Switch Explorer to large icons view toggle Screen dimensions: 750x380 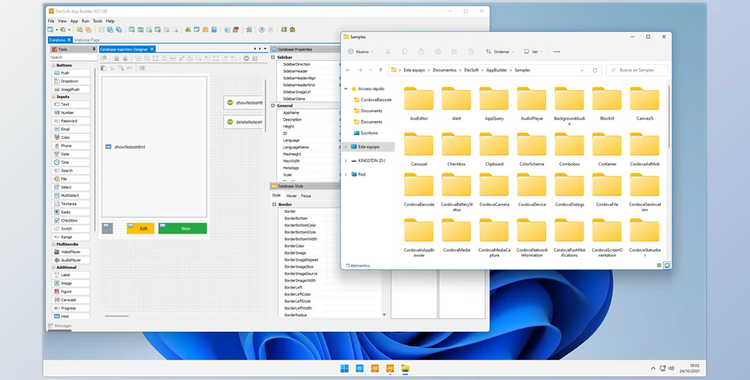click(x=667, y=265)
